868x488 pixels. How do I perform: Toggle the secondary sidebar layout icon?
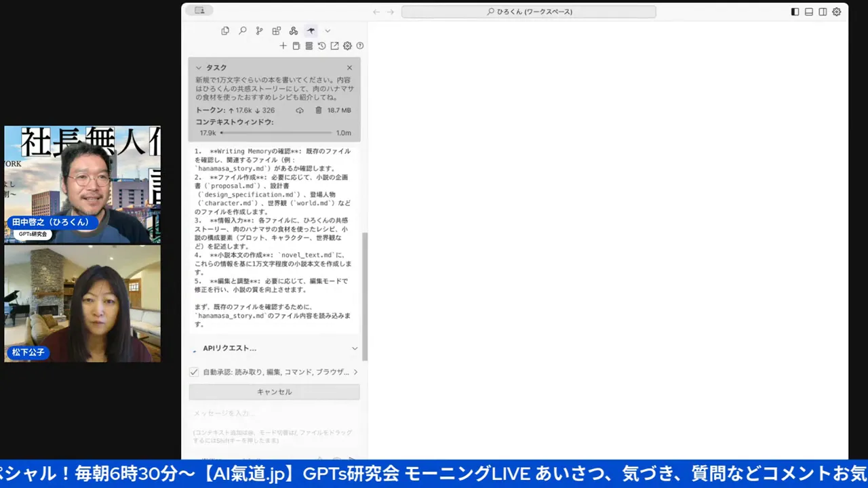(x=823, y=12)
